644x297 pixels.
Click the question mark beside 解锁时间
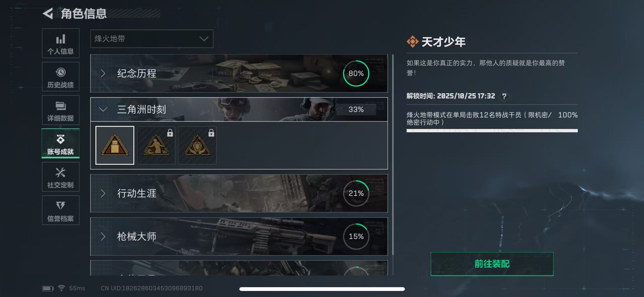(504, 96)
